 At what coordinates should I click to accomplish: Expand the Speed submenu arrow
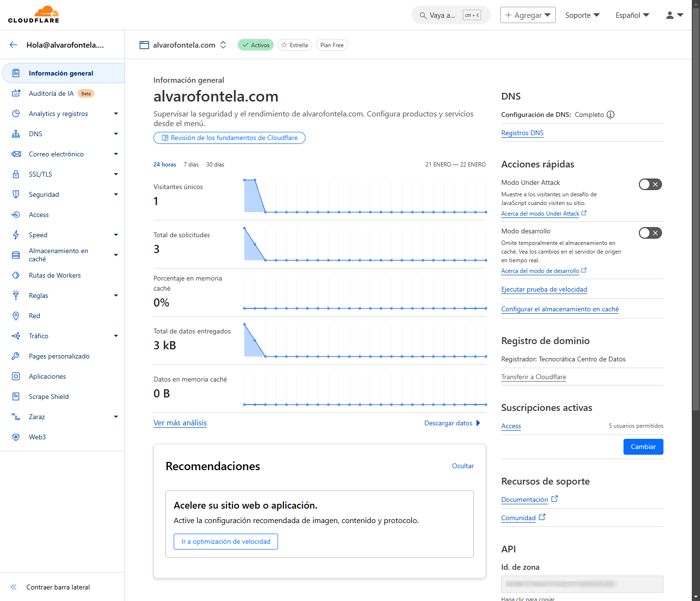click(x=116, y=235)
